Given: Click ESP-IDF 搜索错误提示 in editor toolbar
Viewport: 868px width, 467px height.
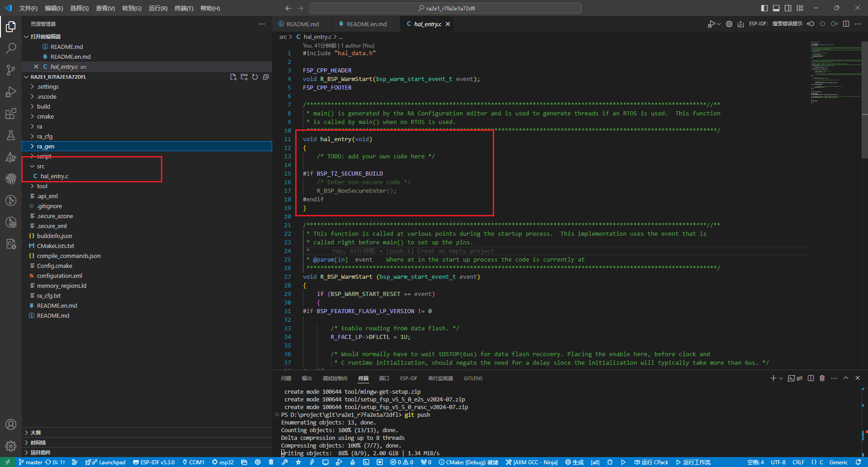Looking at the screenshot, I should (776, 24).
